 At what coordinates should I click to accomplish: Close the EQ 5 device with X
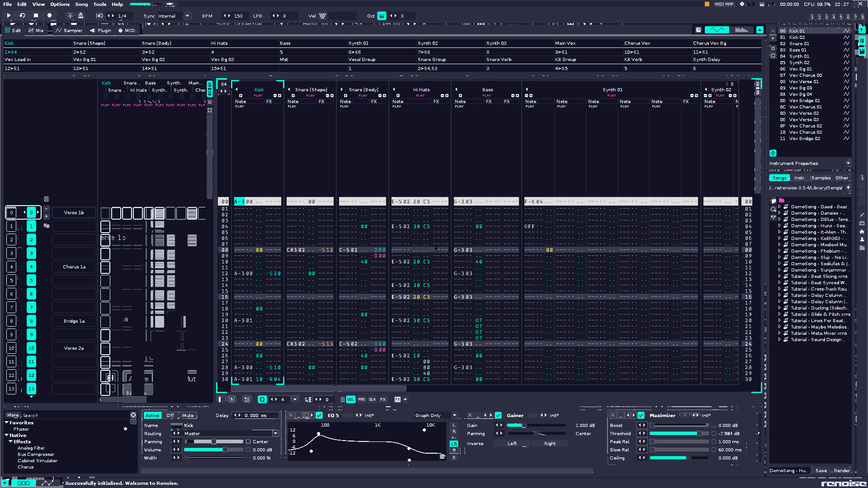(291, 415)
